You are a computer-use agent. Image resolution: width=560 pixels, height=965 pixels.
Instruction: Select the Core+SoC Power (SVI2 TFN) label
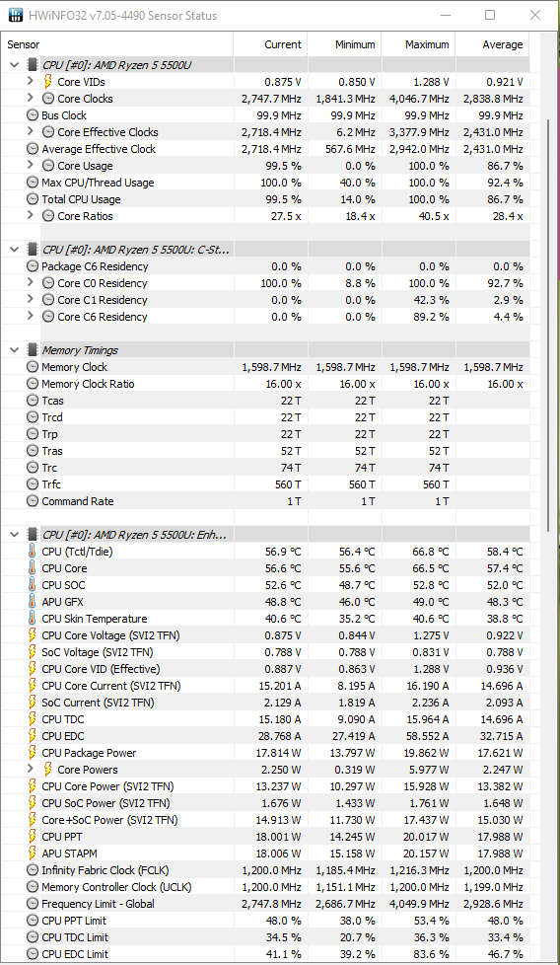coord(109,820)
